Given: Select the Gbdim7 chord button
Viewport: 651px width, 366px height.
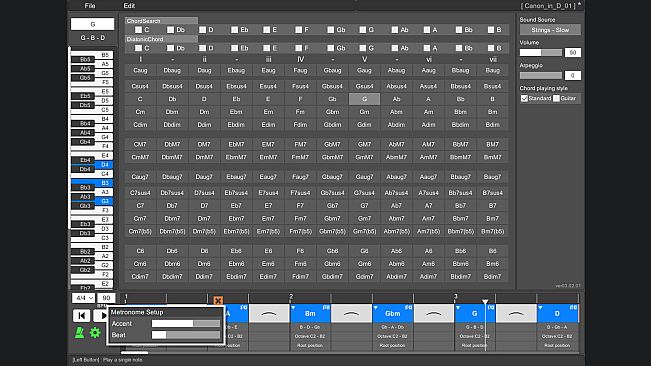Looking at the screenshot, I should 332,277.
